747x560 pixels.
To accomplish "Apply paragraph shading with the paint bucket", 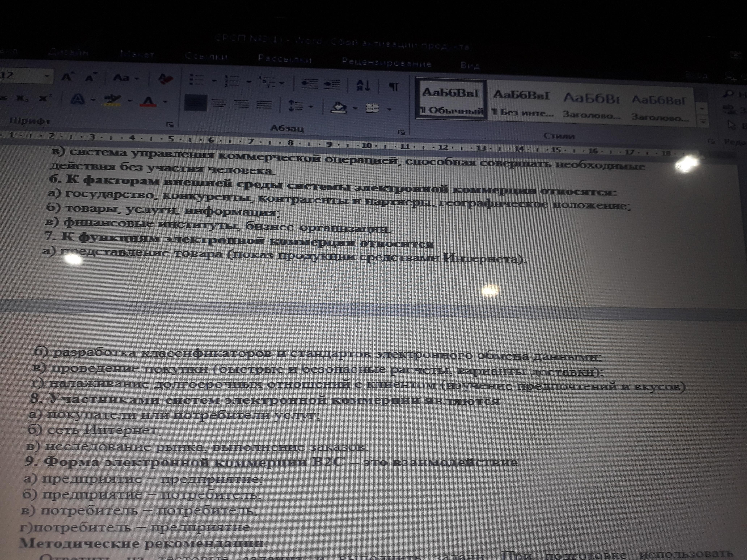I will coord(339,107).
